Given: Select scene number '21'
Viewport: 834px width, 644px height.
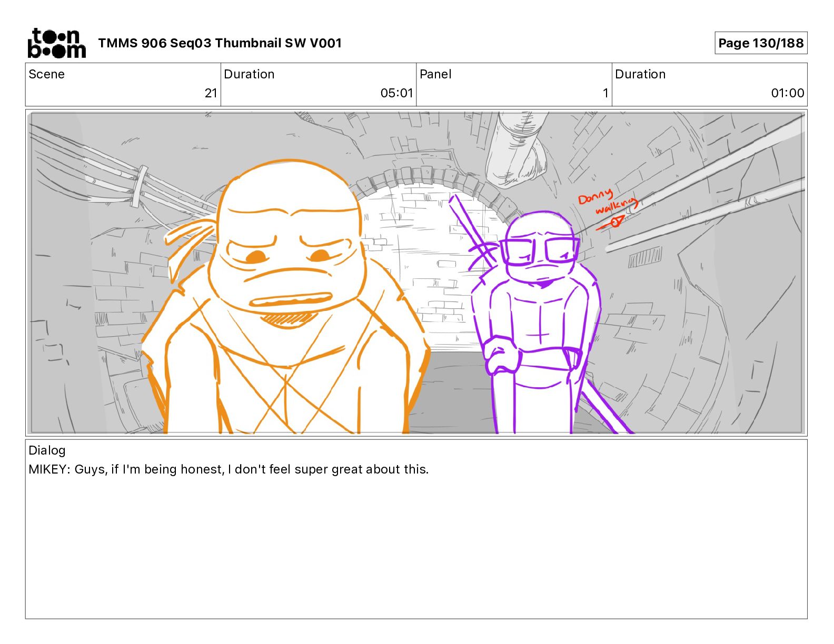Looking at the screenshot, I should [x=211, y=93].
